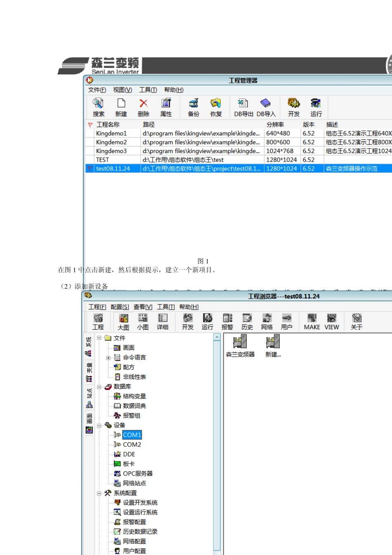Viewport: 392px width, 555px height.
Task: Click the 新建 new project icon
Action: (x=121, y=107)
